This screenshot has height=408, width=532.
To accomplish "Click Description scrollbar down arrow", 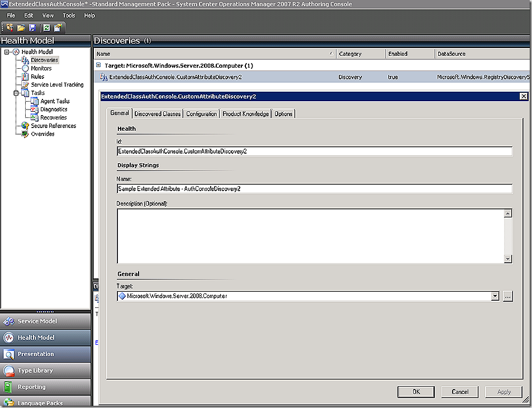I will pyautogui.click(x=507, y=259).
